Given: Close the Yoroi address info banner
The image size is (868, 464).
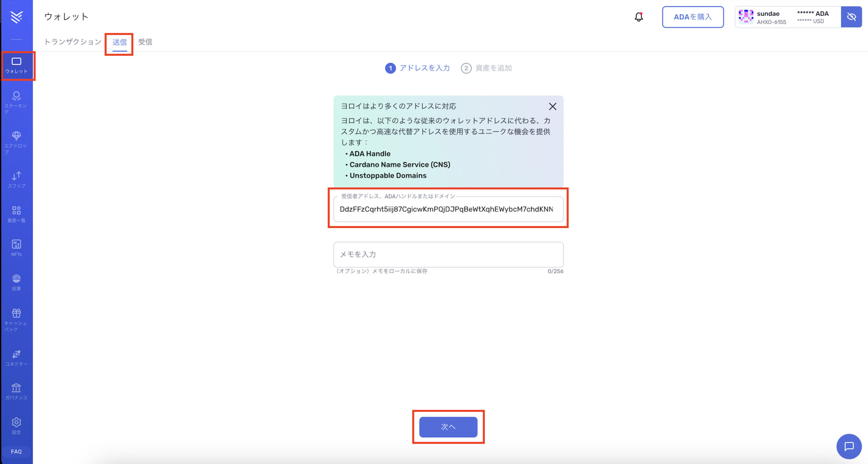Looking at the screenshot, I should click(x=552, y=106).
